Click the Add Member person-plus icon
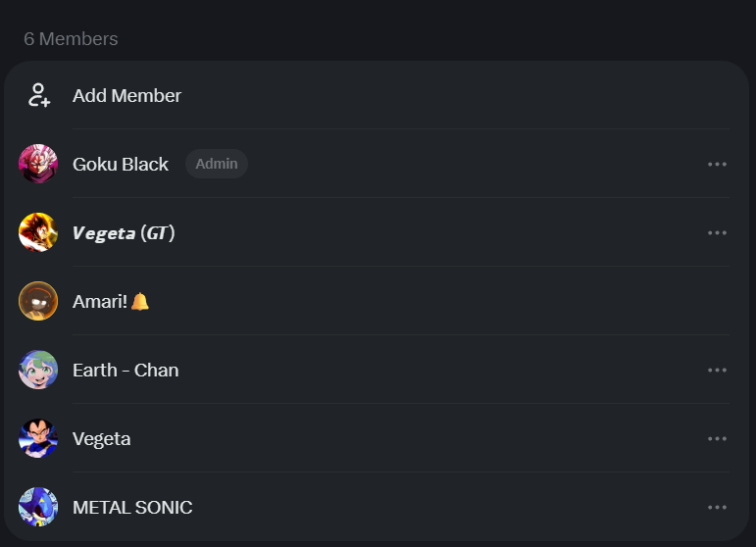 pyautogui.click(x=39, y=95)
